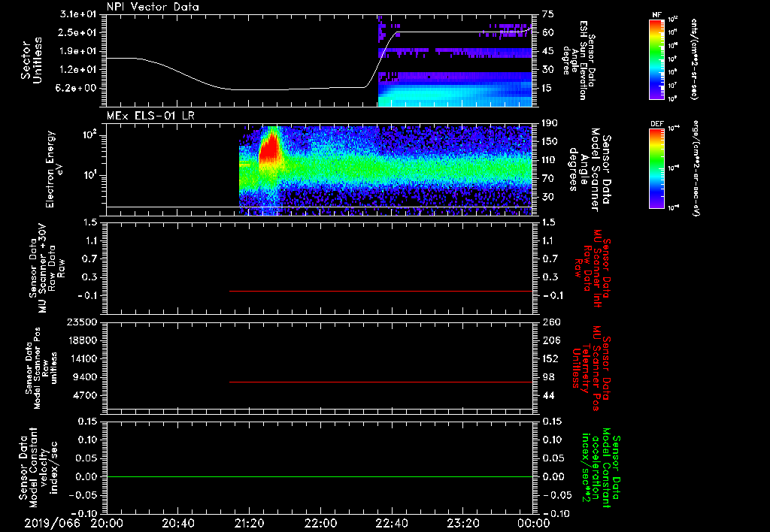The width and height of the screenshot is (770, 532).
Task: Click the red high-flux burst in ELS spectrogram
Action: point(269,147)
